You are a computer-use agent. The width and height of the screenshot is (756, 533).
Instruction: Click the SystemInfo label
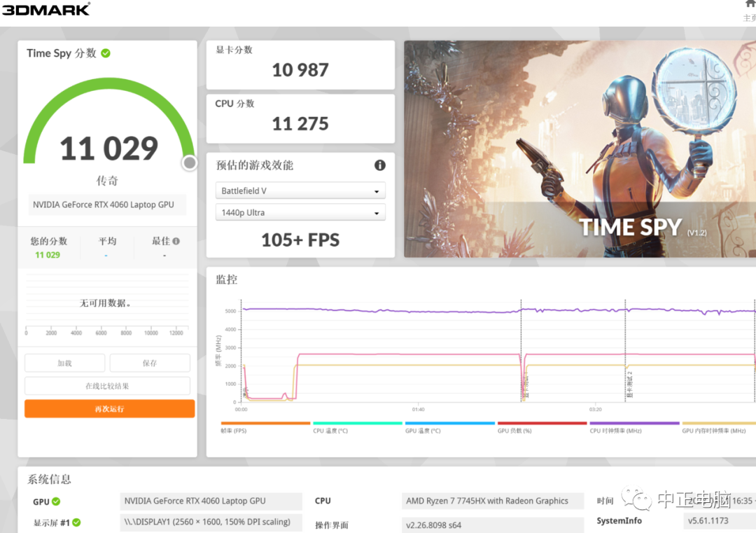tap(619, 521)
